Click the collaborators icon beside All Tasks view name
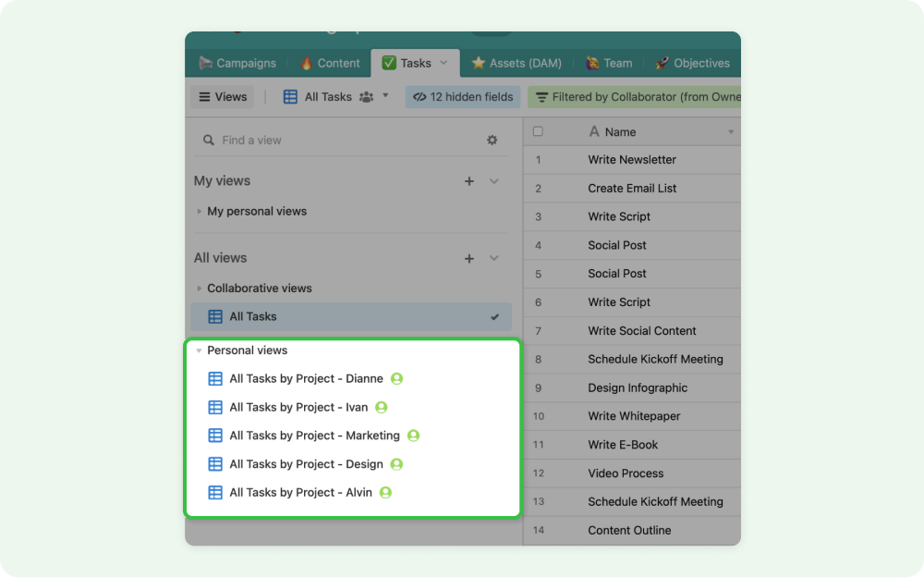Screen dimensions: 924x578 [366, 96]
